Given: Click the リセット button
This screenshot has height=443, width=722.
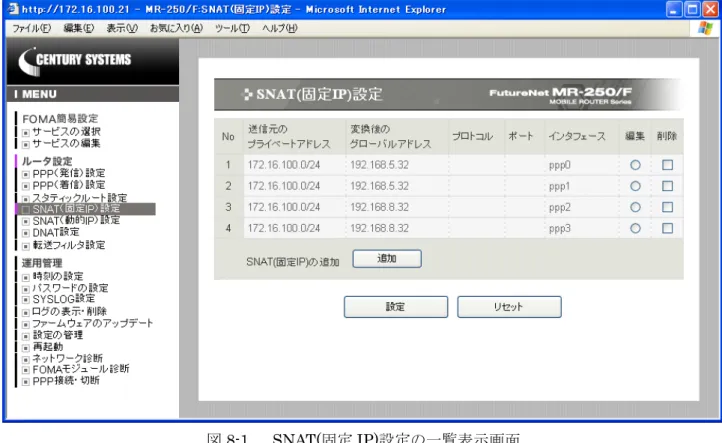Looking at the screenshot, I should pyautogui.click(x=509, y=307).
